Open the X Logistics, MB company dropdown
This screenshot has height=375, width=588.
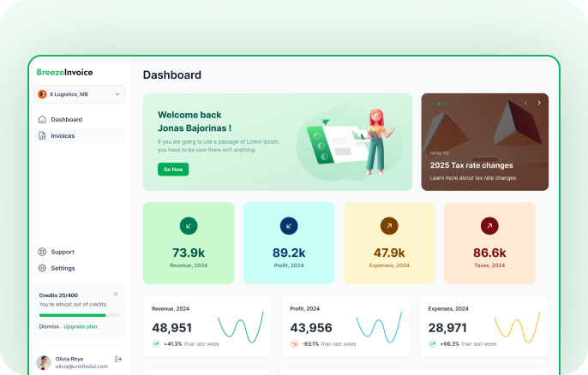tap(79, 94)
